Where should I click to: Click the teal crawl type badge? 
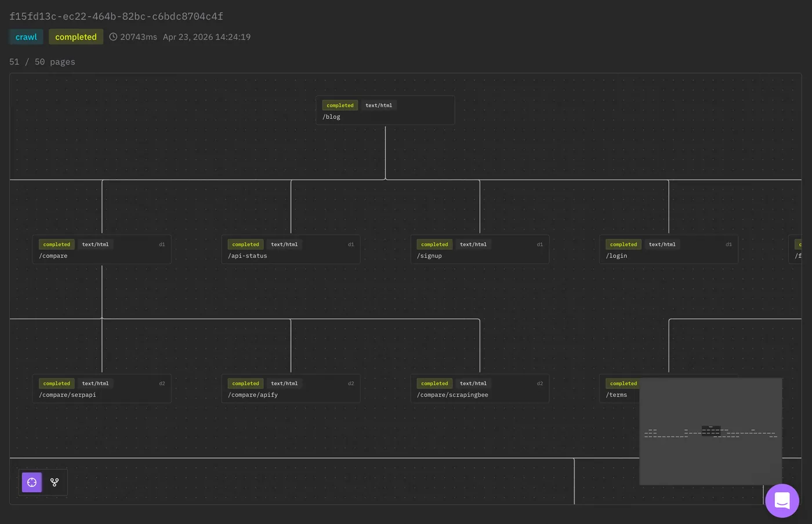coord(26,37)
